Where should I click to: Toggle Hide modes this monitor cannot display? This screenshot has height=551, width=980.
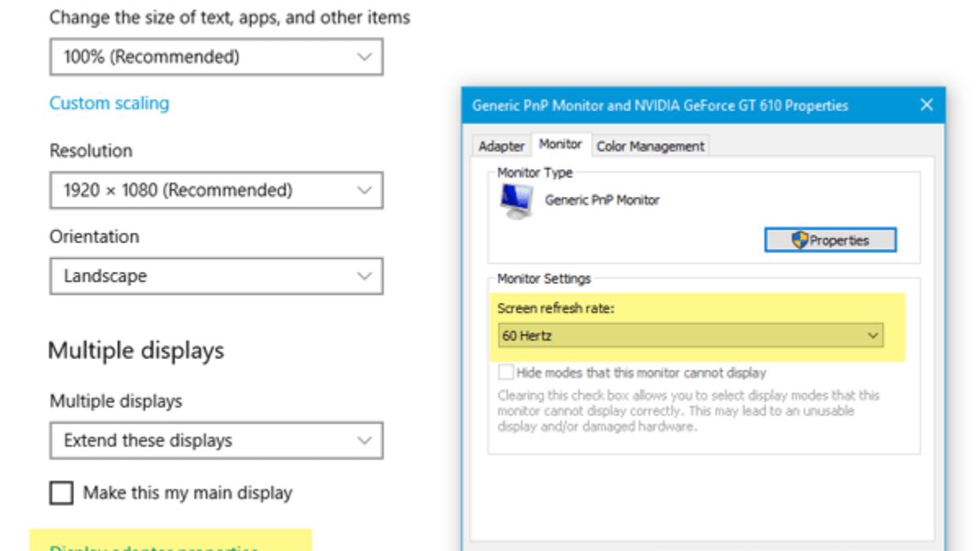(x=506, y=372)
